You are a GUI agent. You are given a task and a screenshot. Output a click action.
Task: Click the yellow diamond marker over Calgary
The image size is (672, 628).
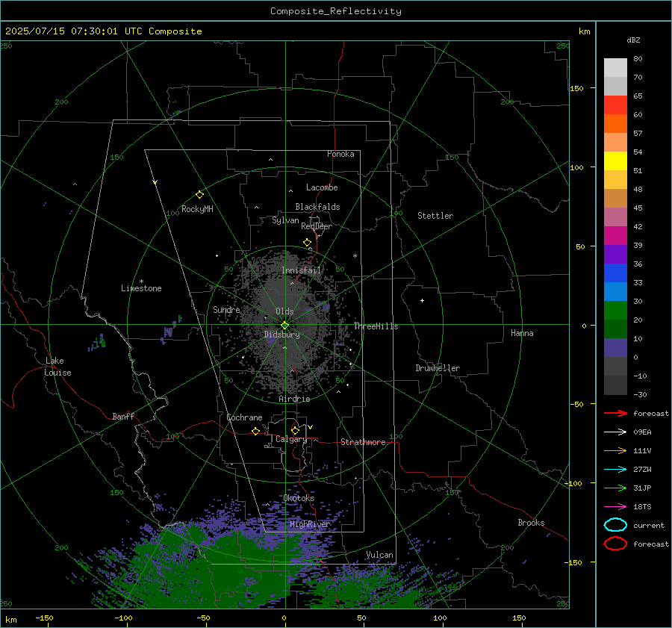[x=295, y=430]
